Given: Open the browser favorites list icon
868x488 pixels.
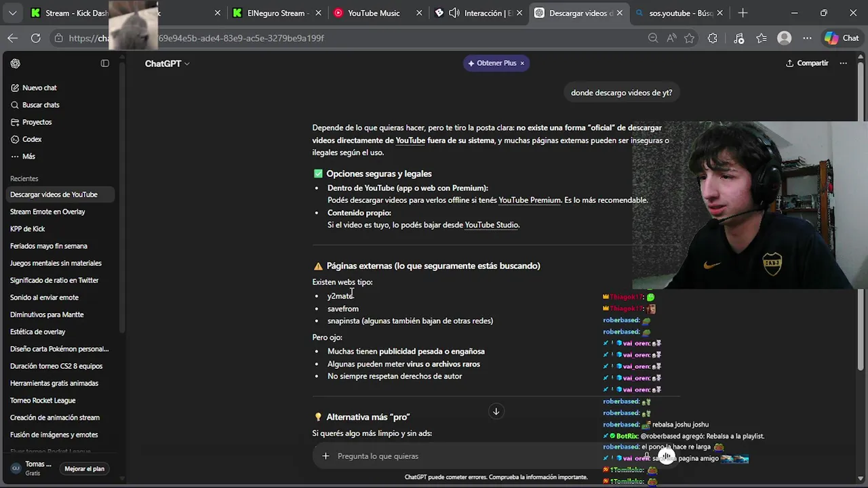Looking at the screenshot, I should click(762, 38).
